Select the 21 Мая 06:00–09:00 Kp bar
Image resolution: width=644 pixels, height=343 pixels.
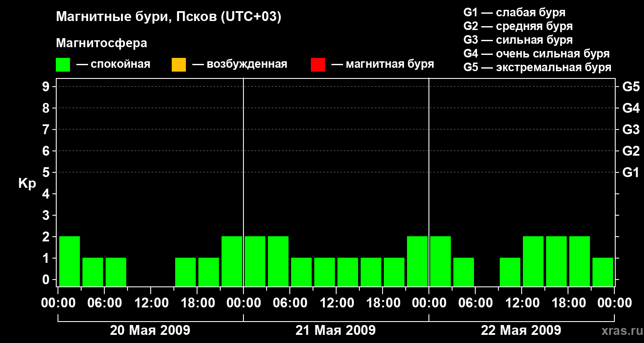(x=301, y=272)
